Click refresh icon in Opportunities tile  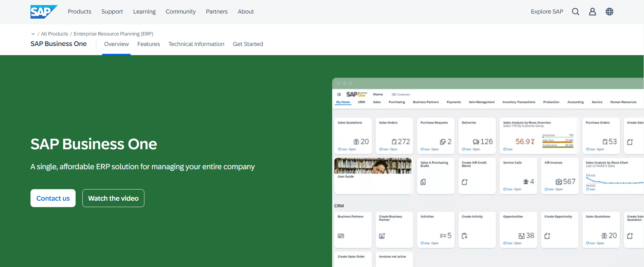(x=505, y=243)
